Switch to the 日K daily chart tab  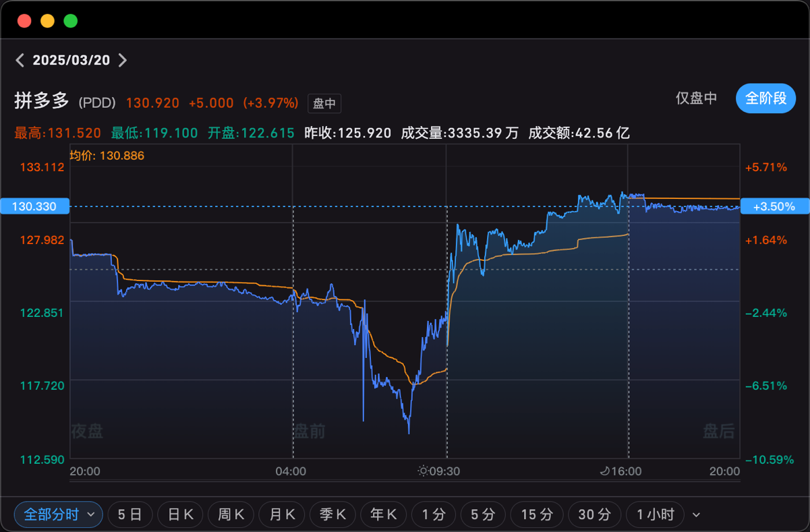point(181,515)
